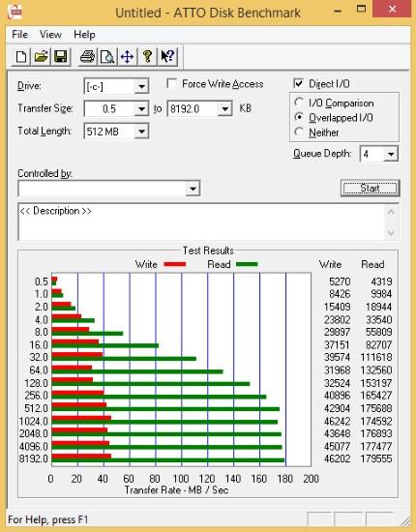Open the File menu
This screenshot has height=532, width=416.
coord(19,34)
